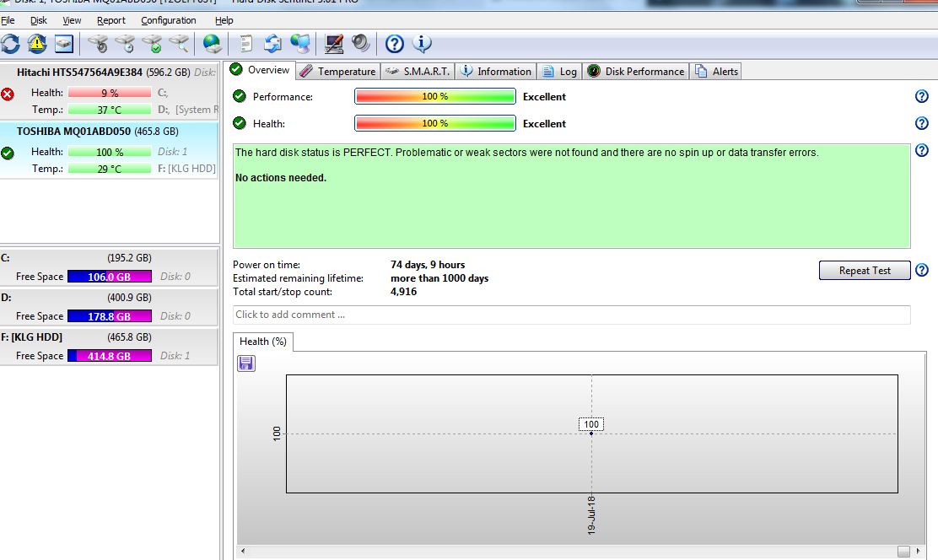This screenshot has height=560, width=938.
Task: Click the Refresh disk information toolbar icon
Action: (10, 44)
